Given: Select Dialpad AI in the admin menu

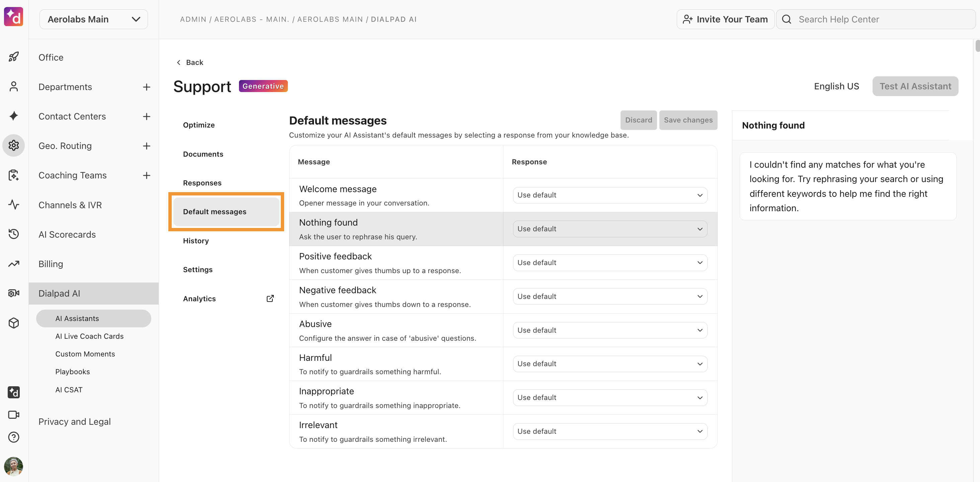Looking at the screenshot, I should click(x=94, y=294).
